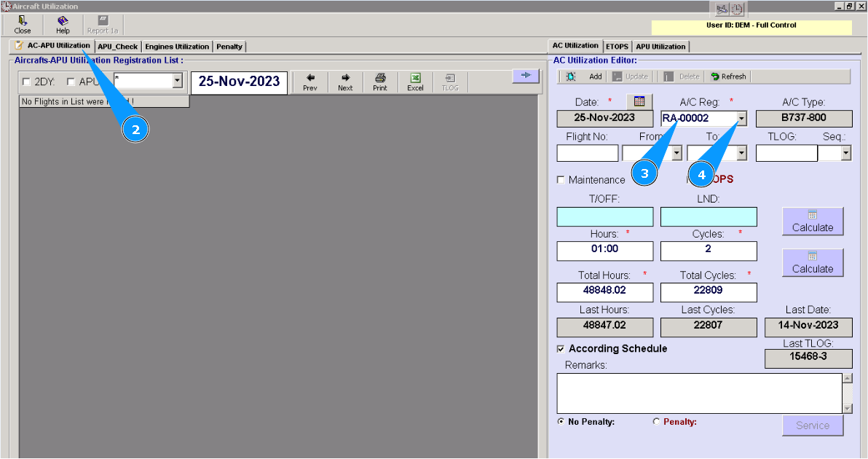Click Total Cycles field 22809
The width and height of the screenshot is (868, 459).
[709, 292]
